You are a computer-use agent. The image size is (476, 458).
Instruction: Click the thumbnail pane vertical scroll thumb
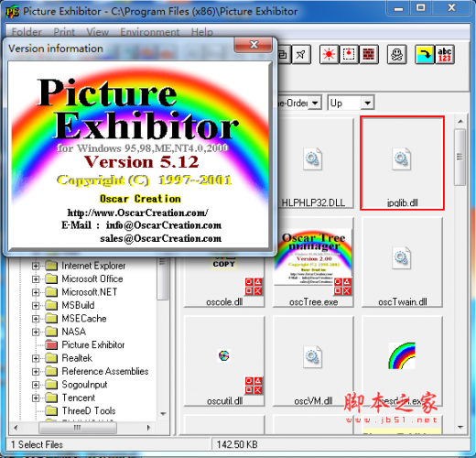[x=460, y=158]
